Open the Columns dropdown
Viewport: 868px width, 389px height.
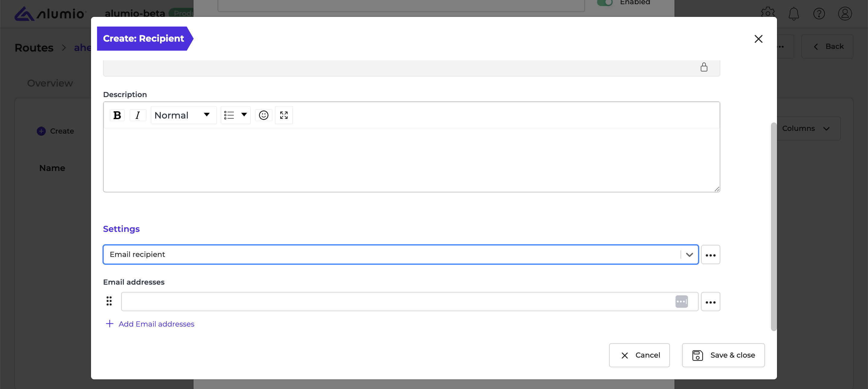tap(806, 128)
